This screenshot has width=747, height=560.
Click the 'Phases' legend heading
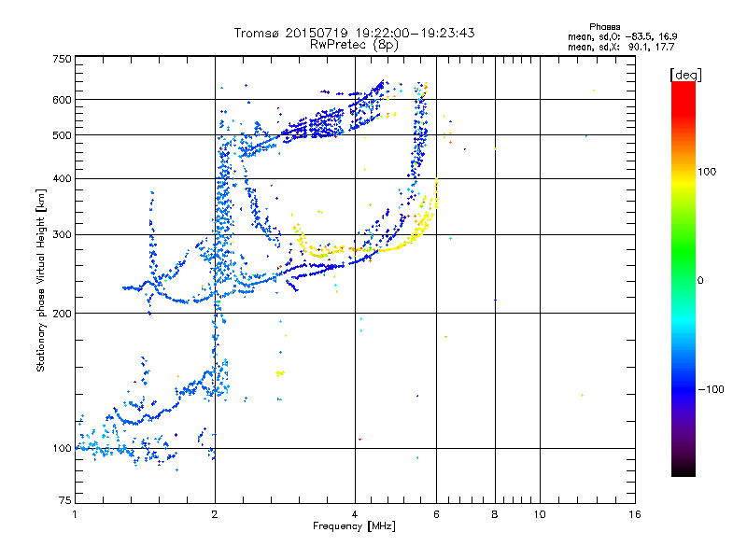pos(604,27)
